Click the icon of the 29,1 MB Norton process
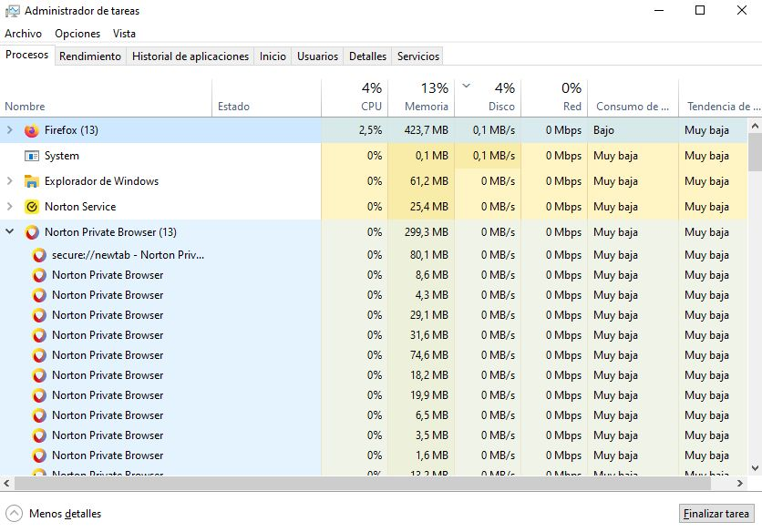 point(39,315)
